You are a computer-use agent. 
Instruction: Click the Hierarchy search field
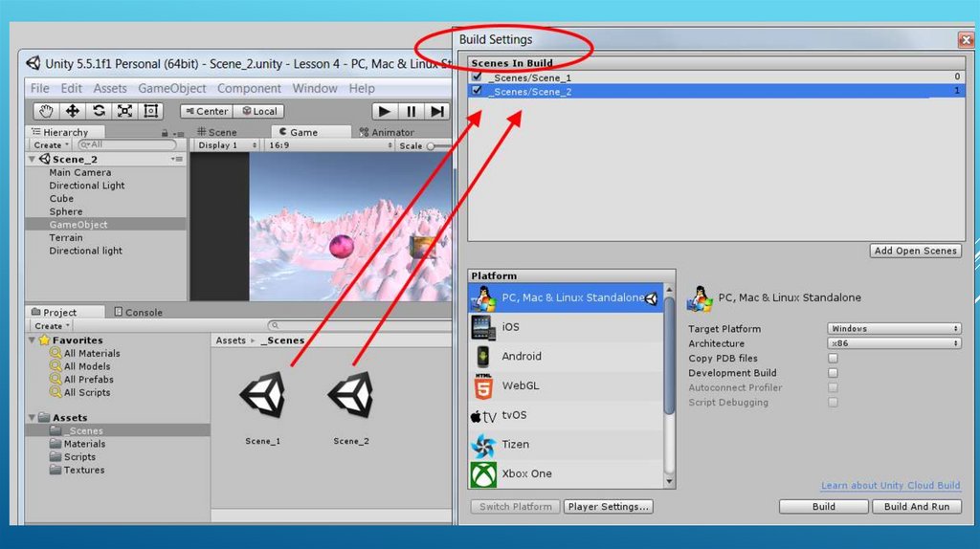click(127, 144)
